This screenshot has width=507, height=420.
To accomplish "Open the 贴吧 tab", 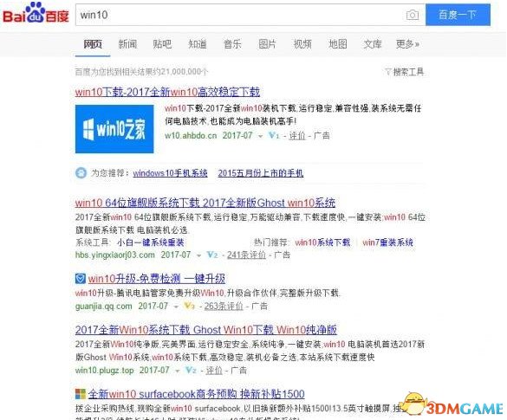I will pos(162,44).
